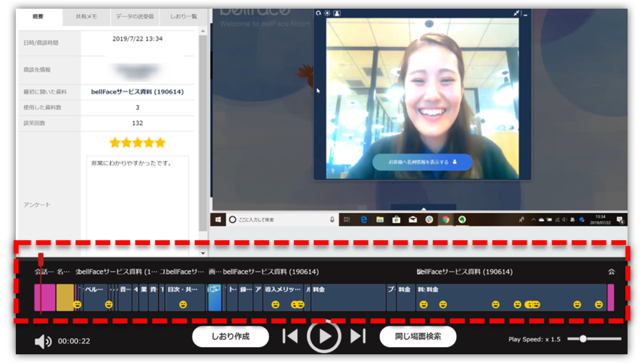Viewport: 644px width, 363px height.
Task: Select the 料:料金 label in the timeline
Action: [x=428, y=289]
